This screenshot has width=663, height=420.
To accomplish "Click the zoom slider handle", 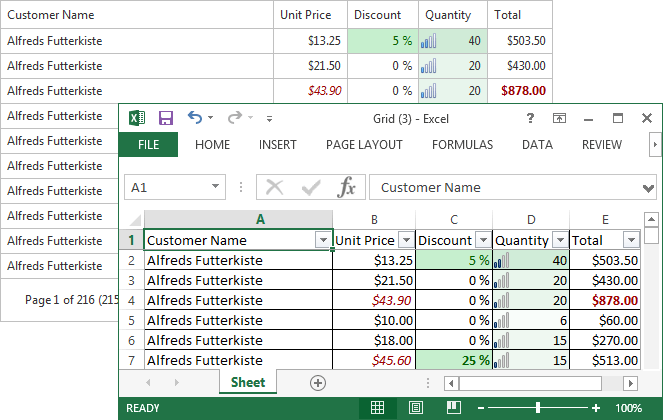I will (538, 408).
